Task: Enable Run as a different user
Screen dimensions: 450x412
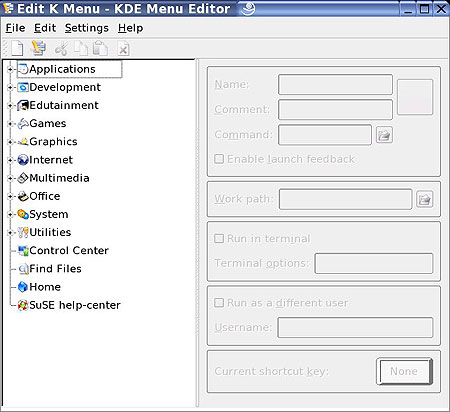Action: tap(219, 303)
